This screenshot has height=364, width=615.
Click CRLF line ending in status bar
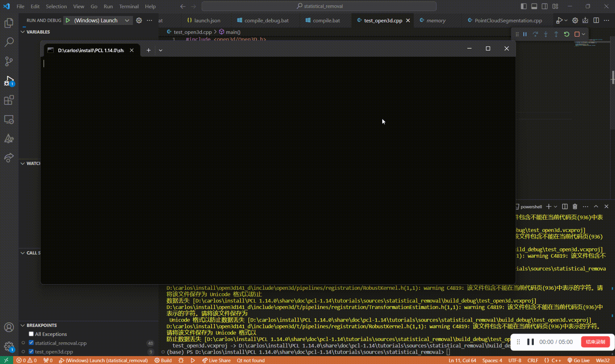(x=532, y=360)
